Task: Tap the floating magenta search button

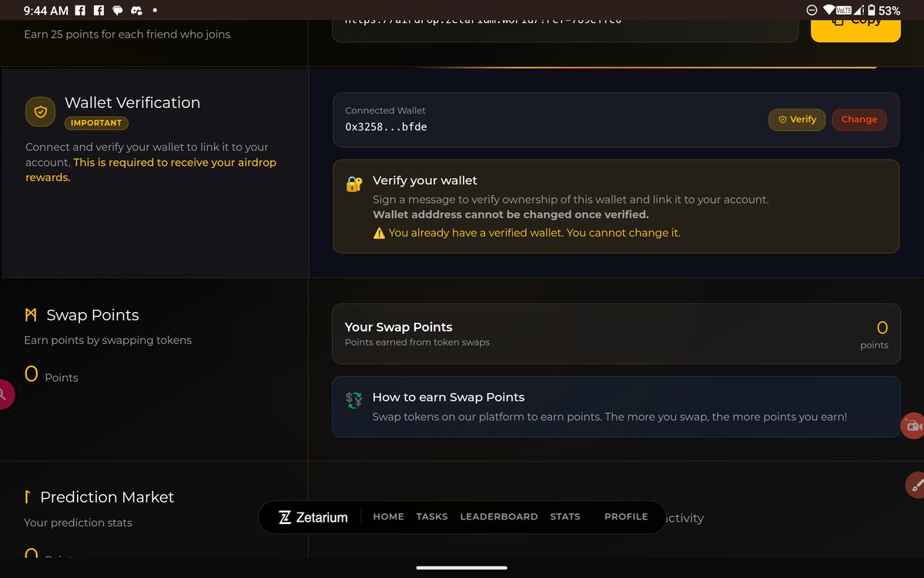Action: pyautogui.click(x=4, y=395)
